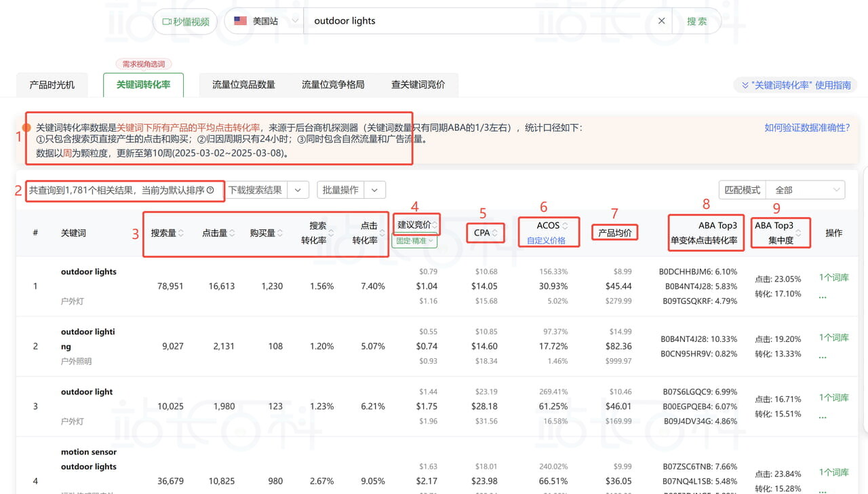Click ASIN B07ZSC6TNB: 7.66%

700,466
